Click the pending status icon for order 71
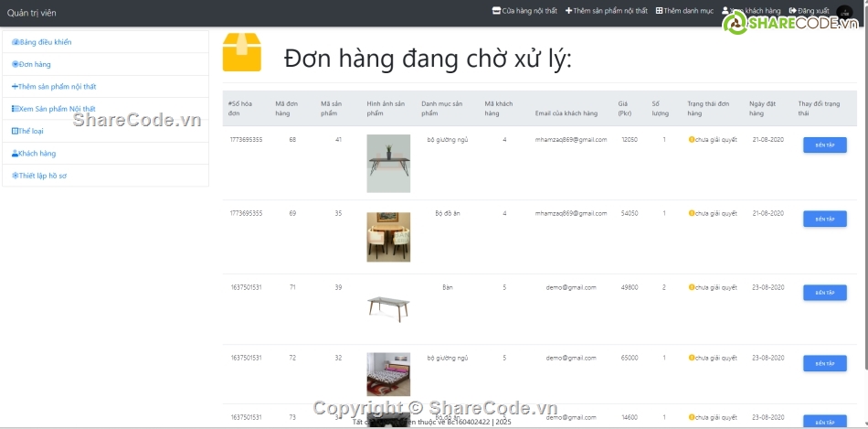The image size is (868, 429). pyautogui.click(x=692, y=287)
